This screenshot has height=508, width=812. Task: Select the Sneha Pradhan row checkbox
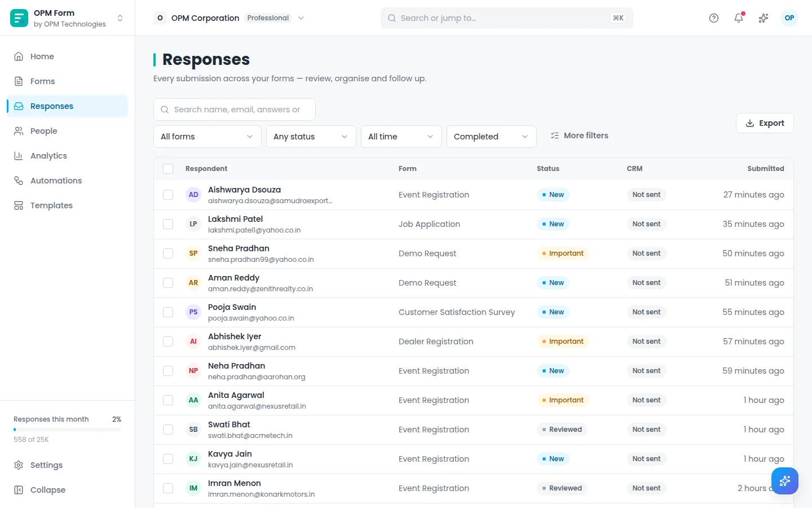click(168, 253)
